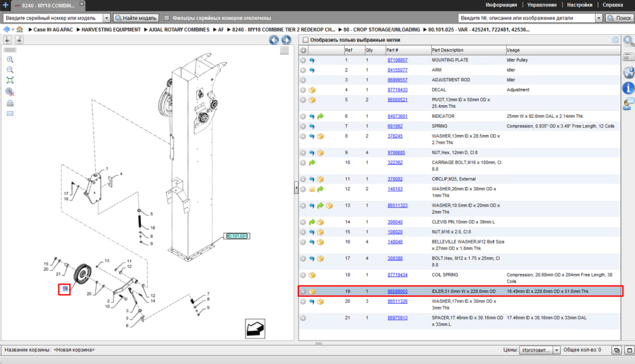Go to the catalog home icon

pos(20,30)
